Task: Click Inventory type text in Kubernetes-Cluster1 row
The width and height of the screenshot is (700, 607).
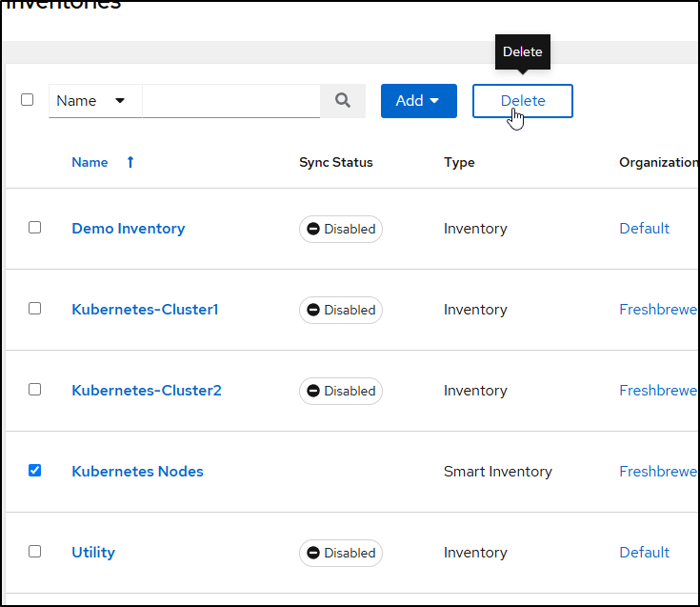Action: pyautogui.click(x=475, y=309)
